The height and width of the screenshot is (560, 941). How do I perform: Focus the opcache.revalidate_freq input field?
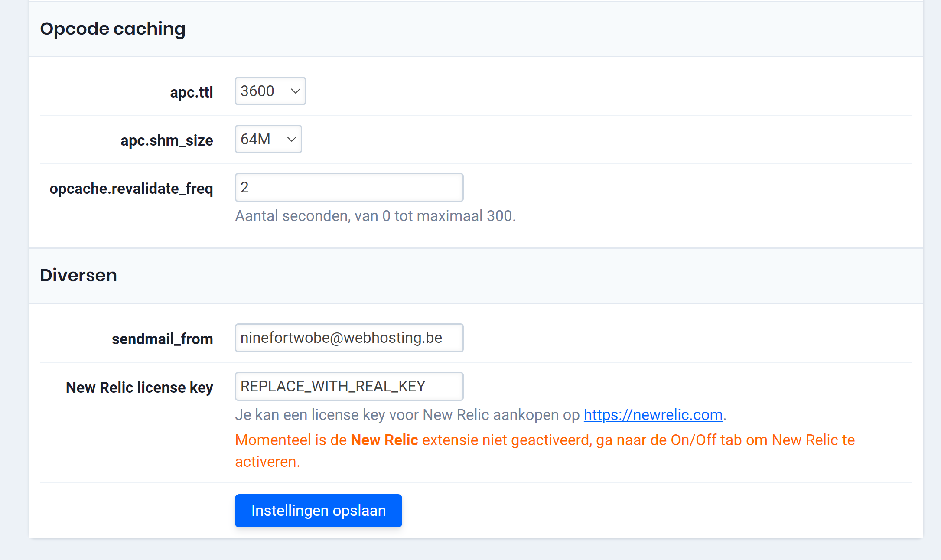[x=349, y=187]
